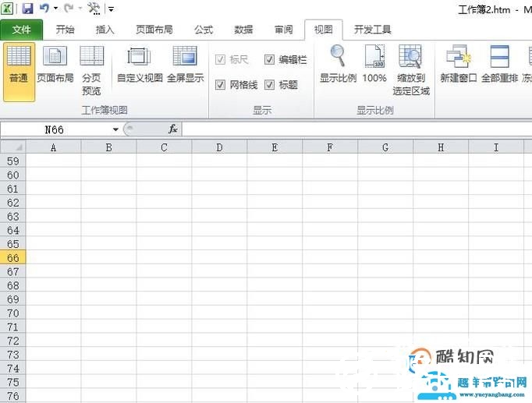Open the undo history dropdown arrow
The image size is (532, 403).
pyautogui.click(x=55, y=8)
